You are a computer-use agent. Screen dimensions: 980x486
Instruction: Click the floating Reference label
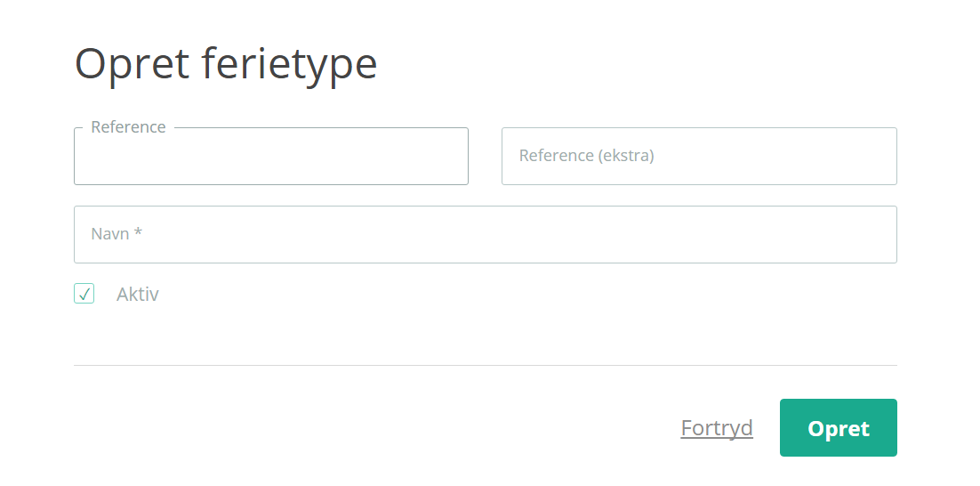tap(128, 127)
